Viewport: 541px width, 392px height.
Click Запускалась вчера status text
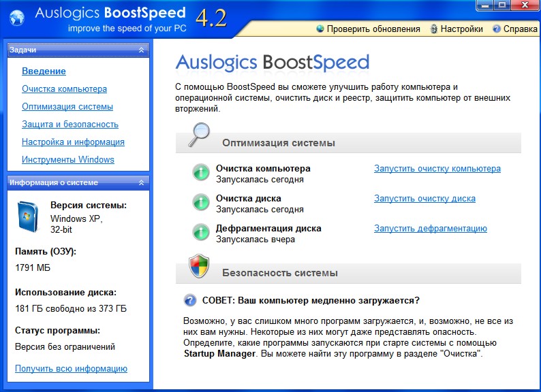pyautogui.click(x=256, y=240)
